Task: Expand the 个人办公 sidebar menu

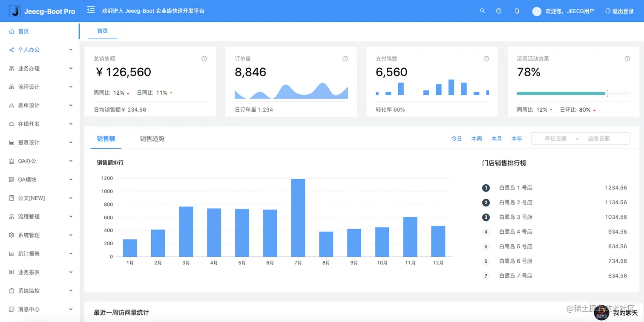Action: pos(40,50)
